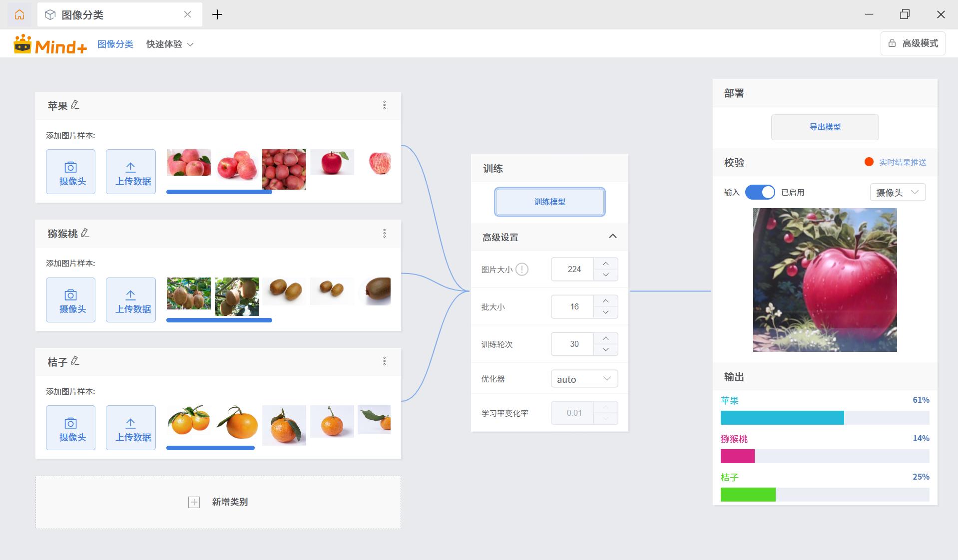Click the 训练模型 button
Viewport: 958px width, 560px height.
[549, 202]
